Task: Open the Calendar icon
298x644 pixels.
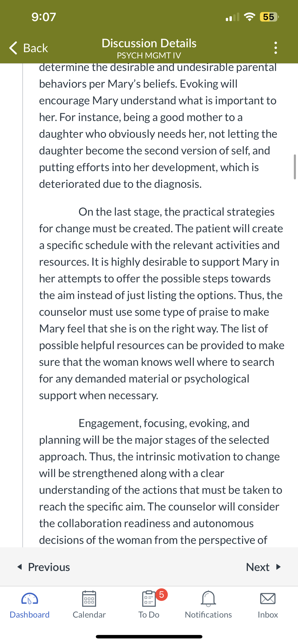Action: click(x=89, y=599)
